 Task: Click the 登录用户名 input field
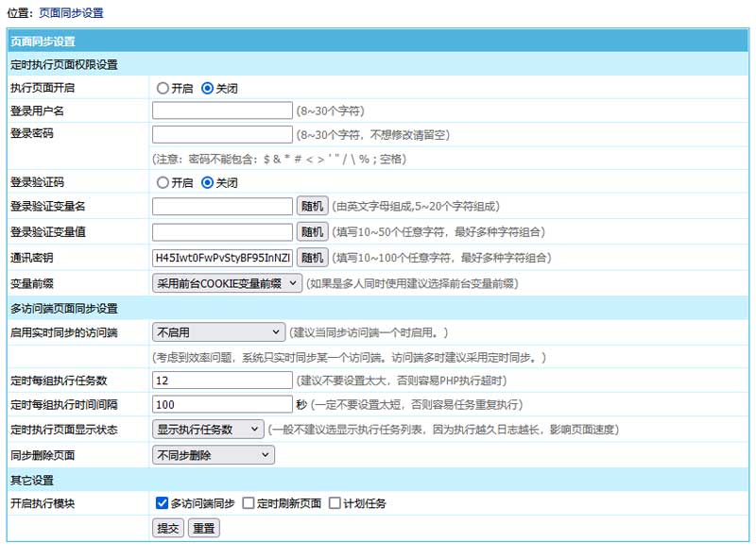pos(222,110)
